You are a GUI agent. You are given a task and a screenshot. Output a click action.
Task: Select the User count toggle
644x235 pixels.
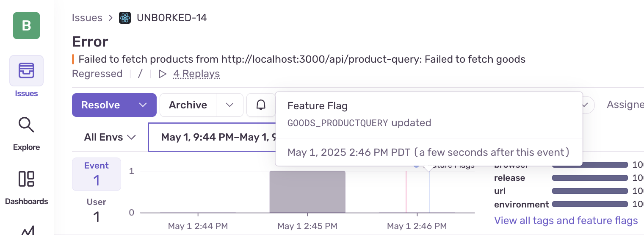97,210
